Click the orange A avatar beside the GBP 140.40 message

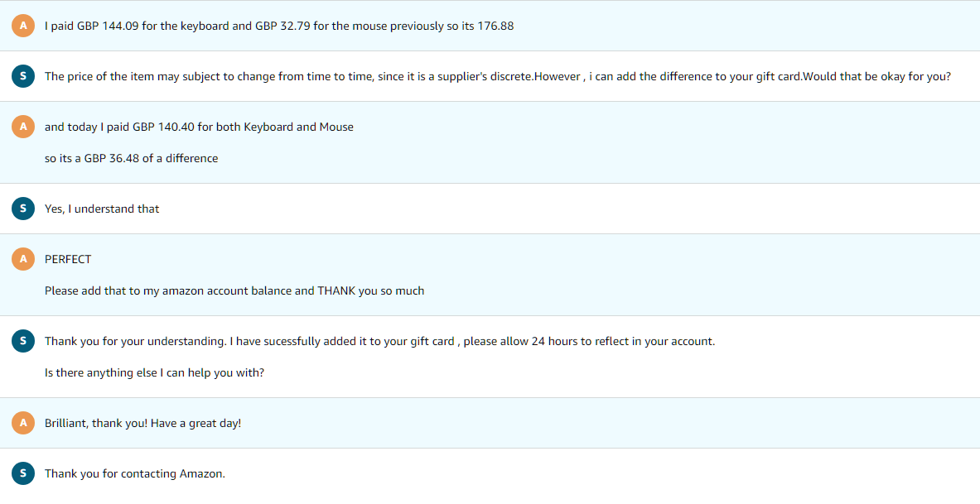tap(23, 127)
